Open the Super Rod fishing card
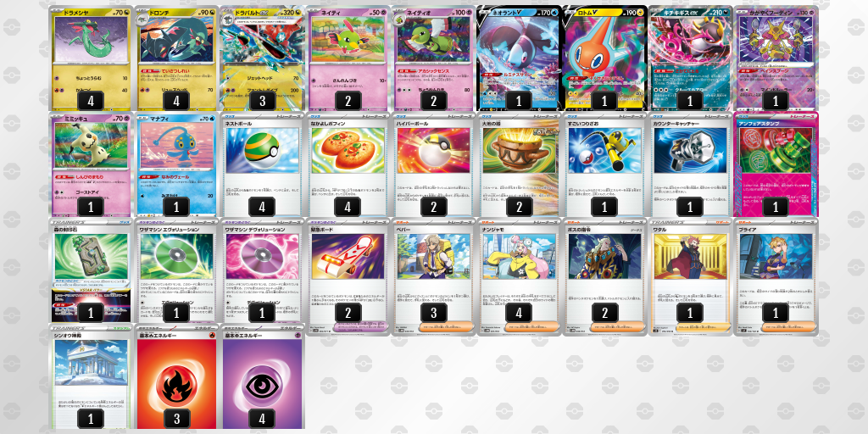The image size is (868, 434). point(604,164)
